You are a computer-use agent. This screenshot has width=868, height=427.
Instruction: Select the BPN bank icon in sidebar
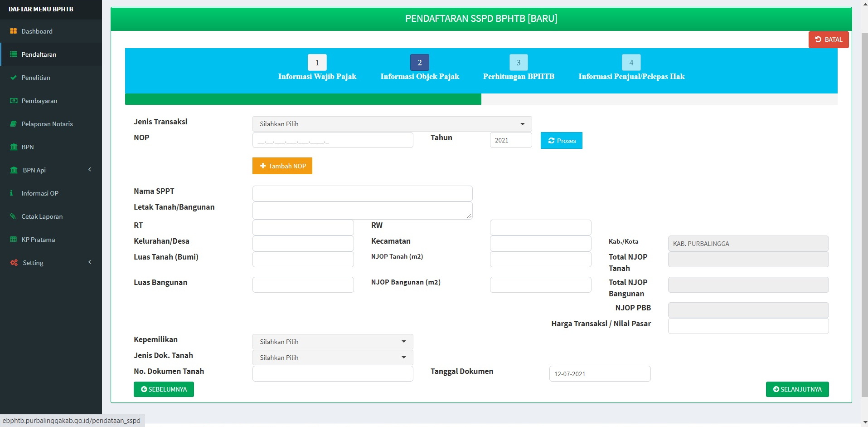click(x=13, y=147)
